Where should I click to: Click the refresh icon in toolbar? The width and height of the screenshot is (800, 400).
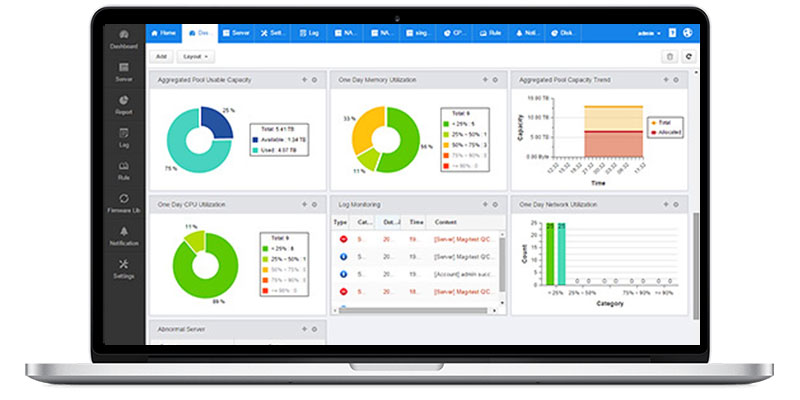click(x=689, y=57)
